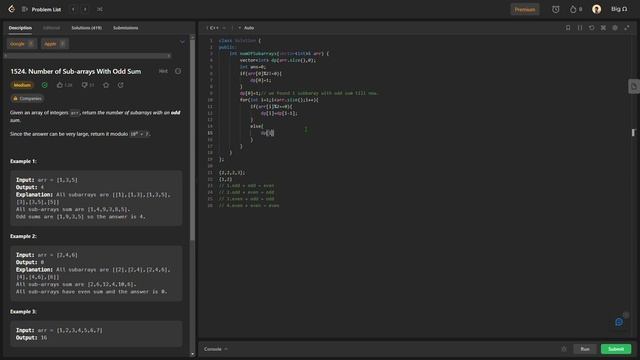The image size is (640, 360).
Task: Click the Big O notation button
Action: 619,9
